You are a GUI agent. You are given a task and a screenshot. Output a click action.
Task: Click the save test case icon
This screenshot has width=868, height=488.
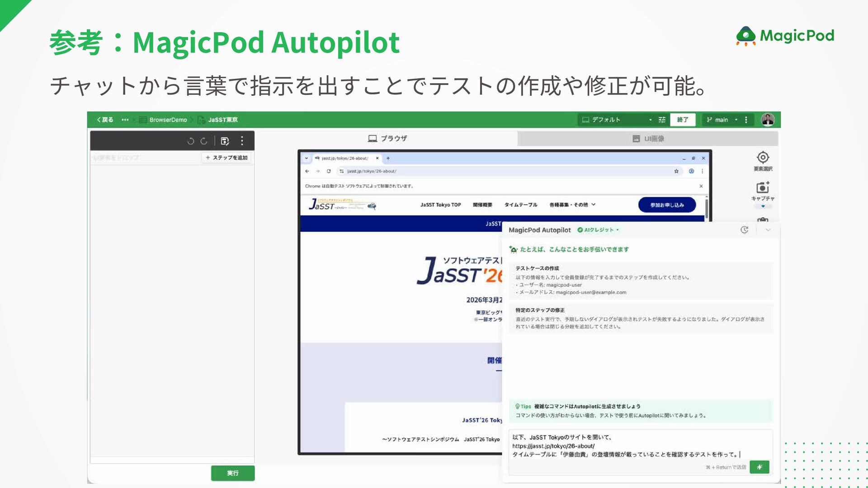(x=225, y=141)
